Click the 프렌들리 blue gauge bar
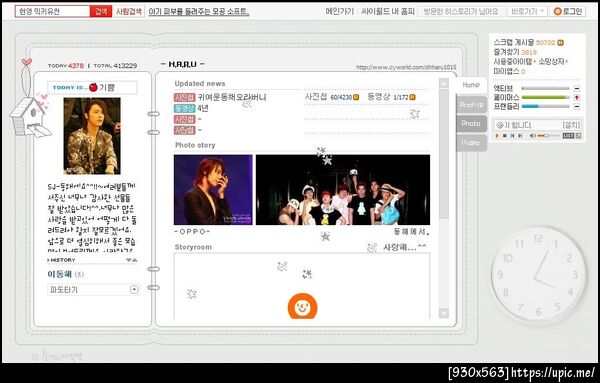Image resolution: width=600 pixels, height=383 pixels. tap(546, 106)
